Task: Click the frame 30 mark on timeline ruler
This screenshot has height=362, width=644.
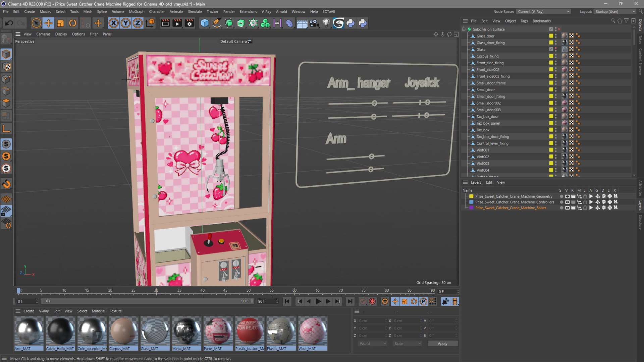Action: (156, 290)
